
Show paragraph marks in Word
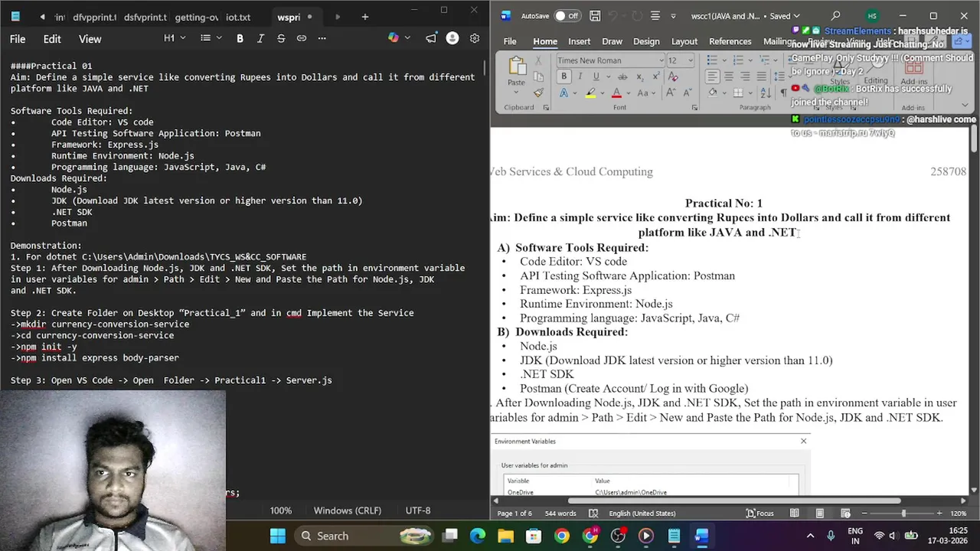pyautogui.click(x=782, y=93)
